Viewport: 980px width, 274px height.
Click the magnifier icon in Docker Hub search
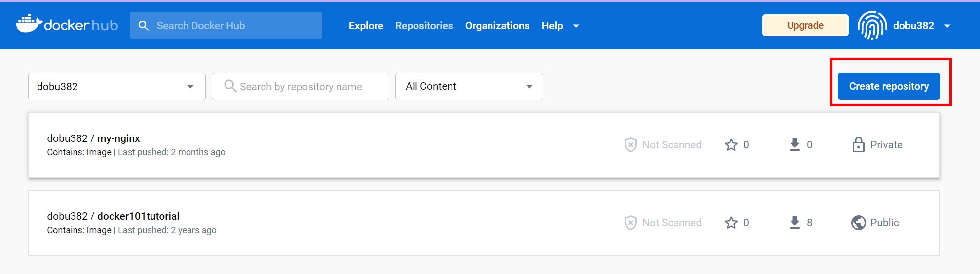tap(144, 26)
